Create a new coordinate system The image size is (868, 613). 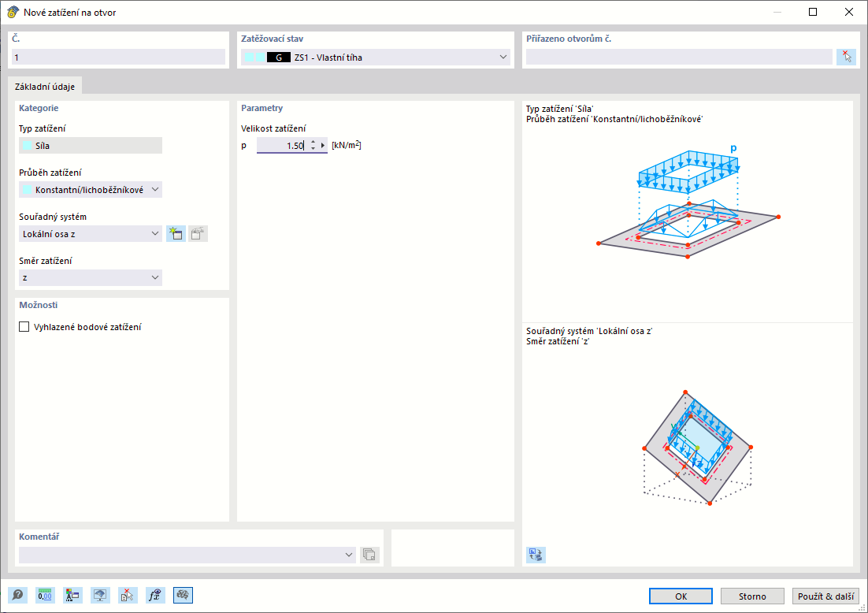pyautogui.click(x=176, y=234)
